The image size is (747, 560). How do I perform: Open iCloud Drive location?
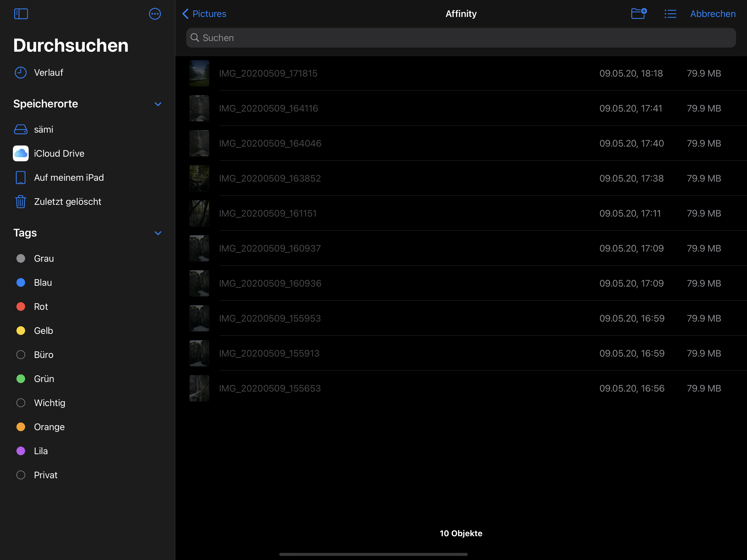(87, 153)
